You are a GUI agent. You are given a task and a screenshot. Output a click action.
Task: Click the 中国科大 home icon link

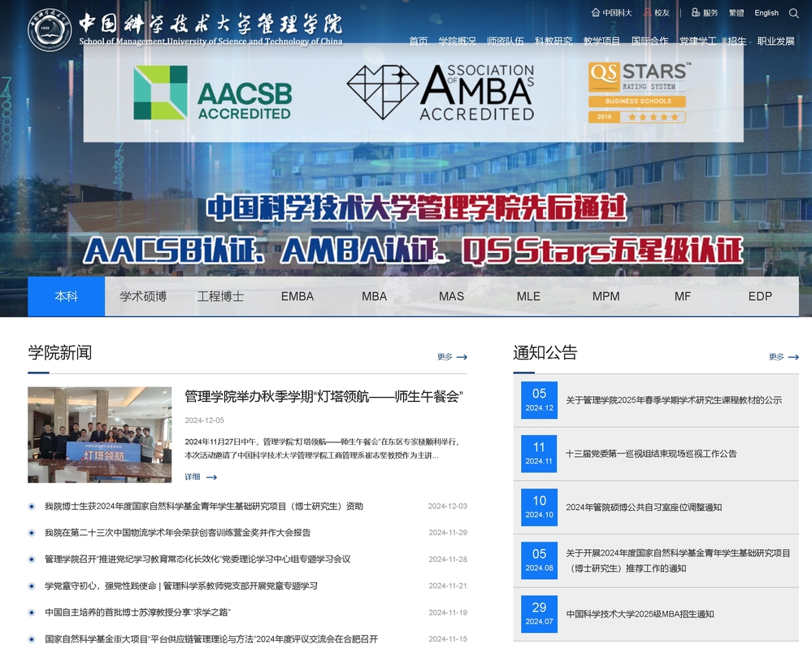[611, 12]
